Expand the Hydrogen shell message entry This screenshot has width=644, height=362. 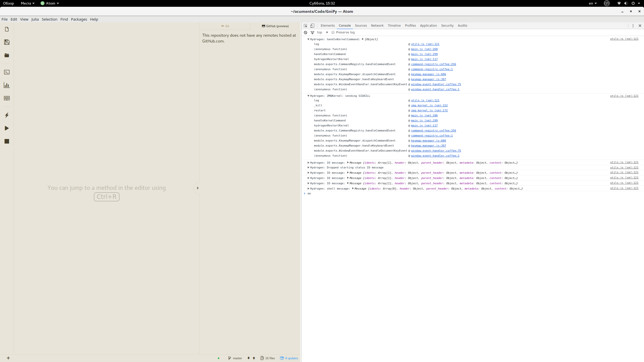(x=308, y=188)
